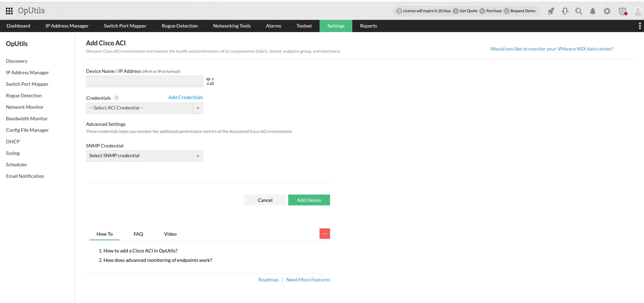Image resolution: width=644 pixels, height=303 pixels.
Task: Open the rocket quick-start icon
Action: point(551,11)
